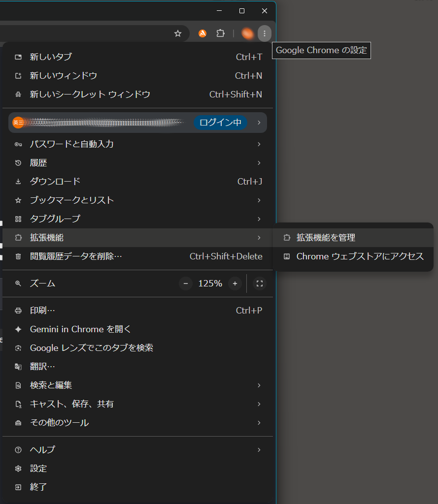Click the puzzle icon beside 拡張機能
This screenshot has height=504, width=438.
click(18, 238)
